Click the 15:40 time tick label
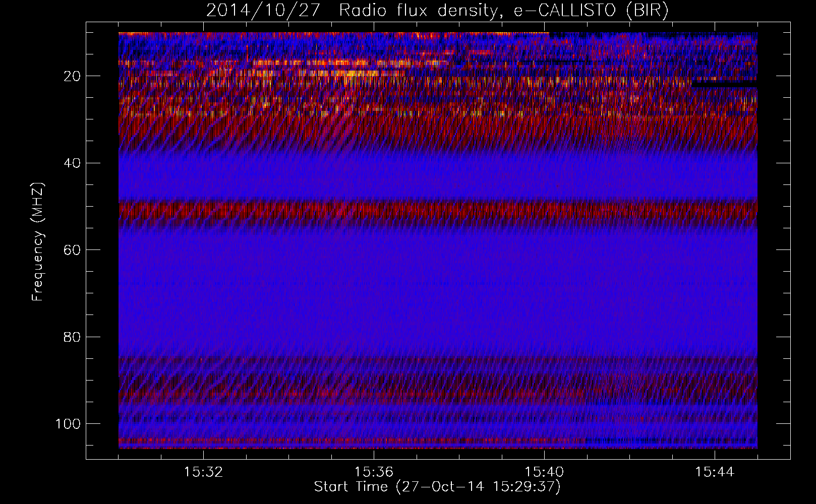 coord(544,472)
